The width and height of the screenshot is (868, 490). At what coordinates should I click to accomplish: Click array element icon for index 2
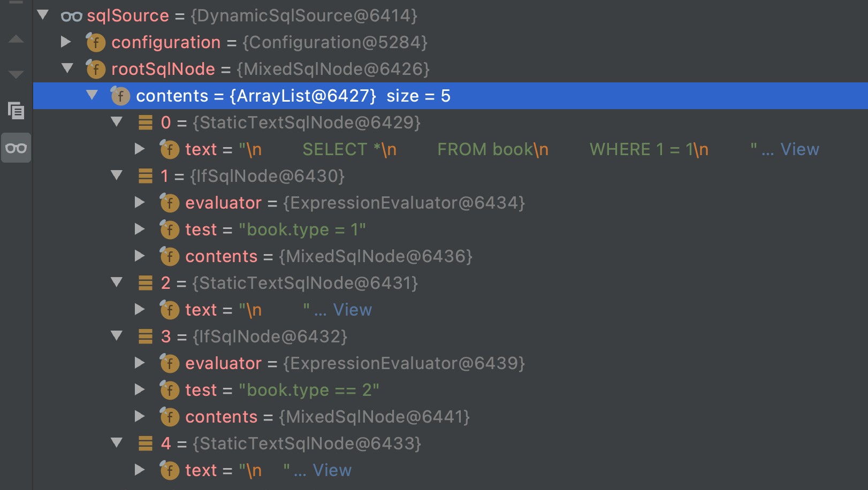(146, 283)
